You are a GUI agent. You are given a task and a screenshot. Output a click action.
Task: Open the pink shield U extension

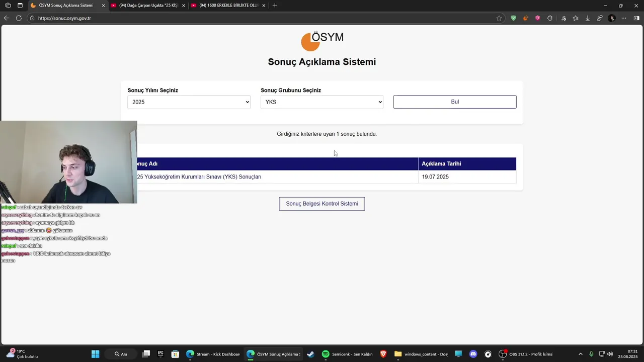click(537, 18)
